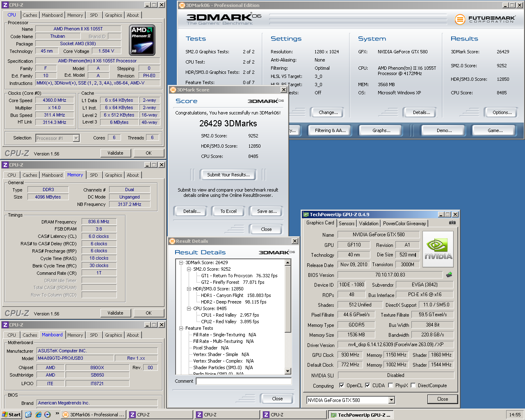Switch to 3DMark06 Professional taskbar button

click(93, 415)
